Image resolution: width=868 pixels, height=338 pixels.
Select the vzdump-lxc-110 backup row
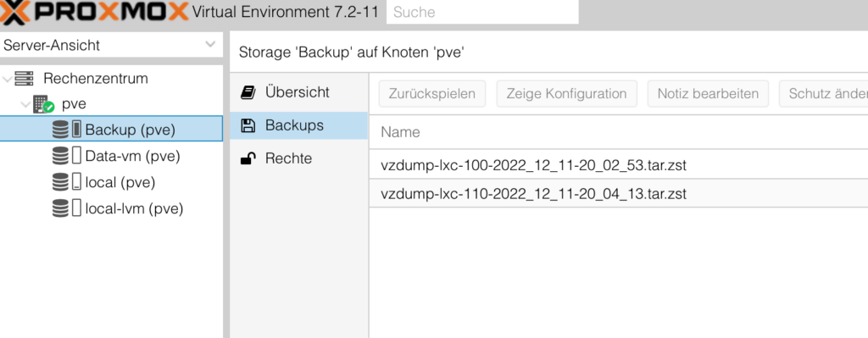coord(618,194)
